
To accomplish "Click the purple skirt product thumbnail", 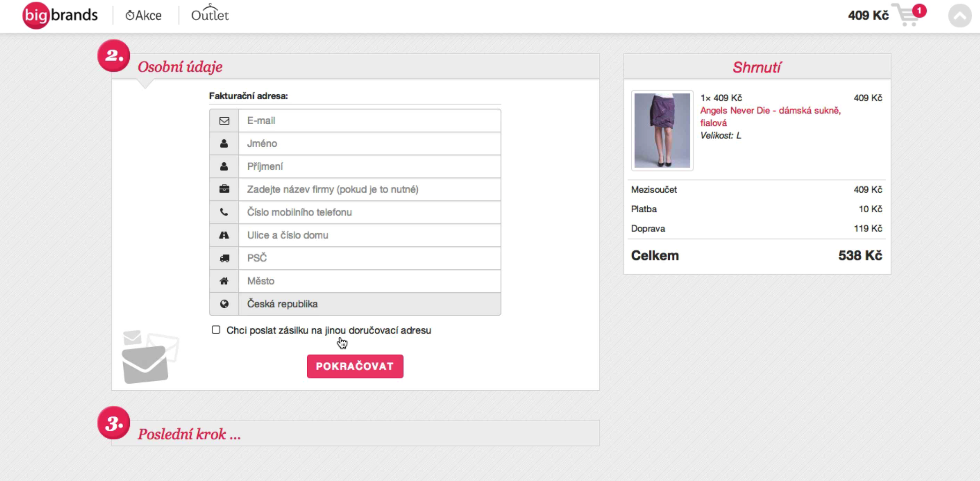I will 662,131.
